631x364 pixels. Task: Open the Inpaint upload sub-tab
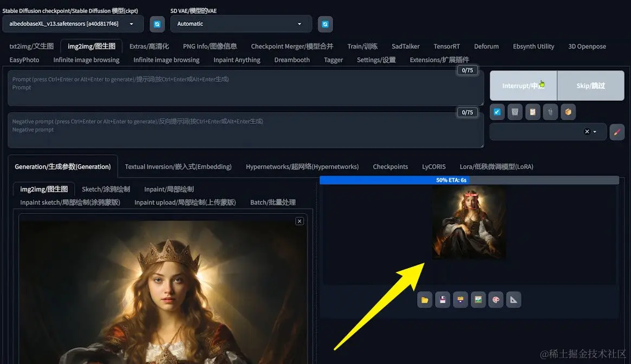(185, 203)
